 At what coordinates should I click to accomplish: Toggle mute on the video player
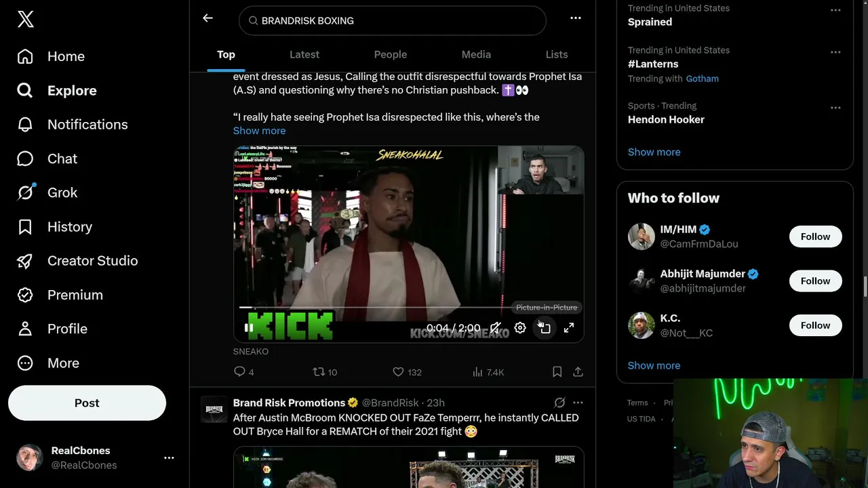coord(496,328)
